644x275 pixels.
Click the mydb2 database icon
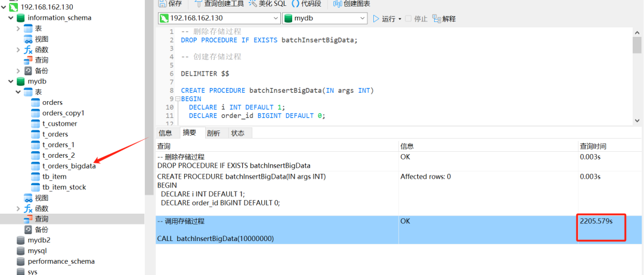tap(20, 240)
